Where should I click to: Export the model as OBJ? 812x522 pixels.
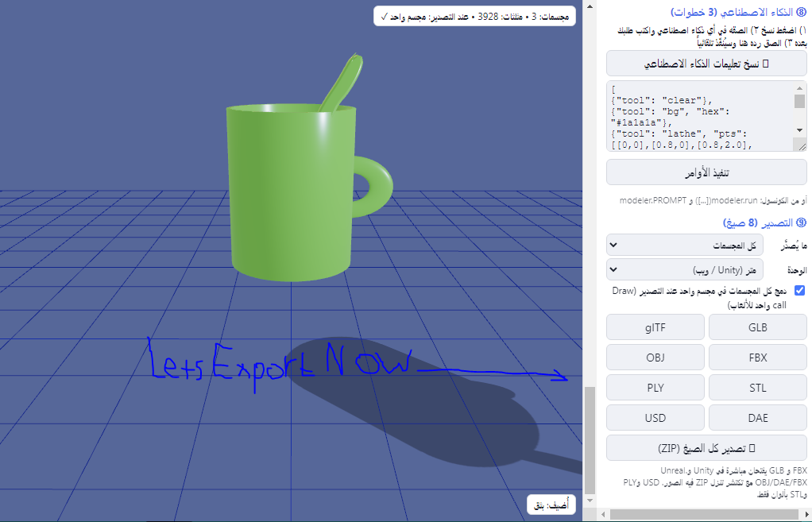tap(655, 358)
